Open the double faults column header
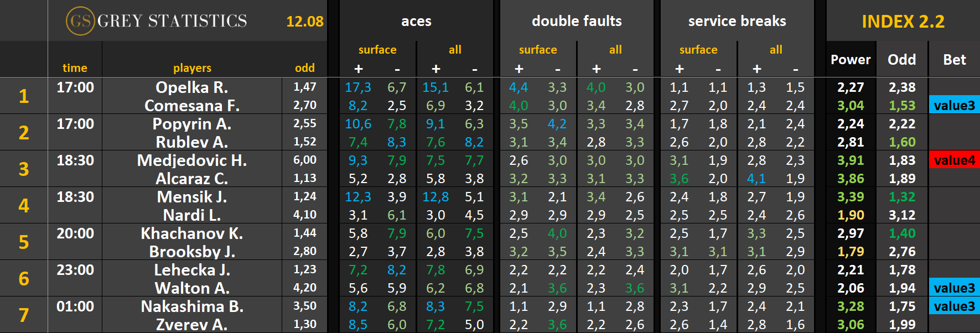 tap(577, 21)
